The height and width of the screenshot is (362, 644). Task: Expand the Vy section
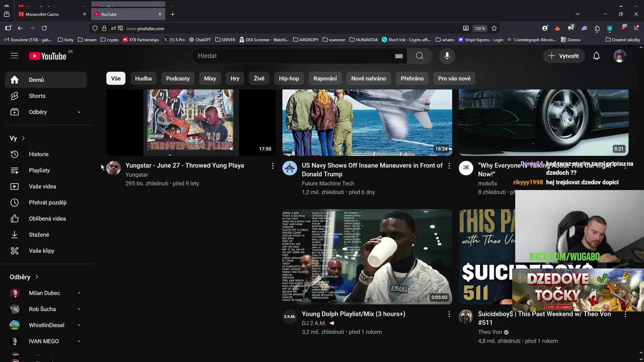18,138
